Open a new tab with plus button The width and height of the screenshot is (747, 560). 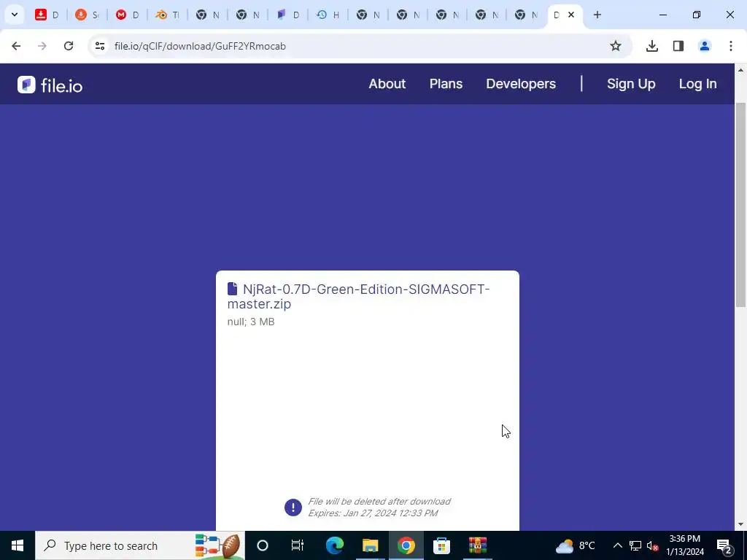click(597, 15)
